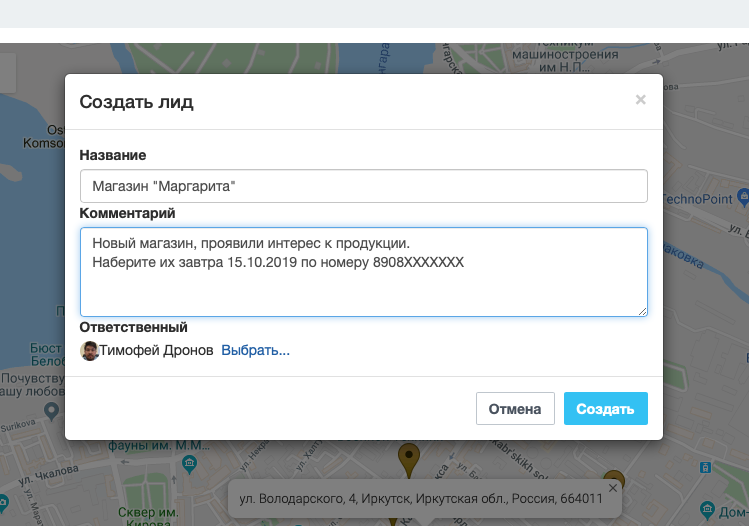The width and height of the screenshot is (749, 526).
Task: Click into the Комментарий text area
Action: 363,271
